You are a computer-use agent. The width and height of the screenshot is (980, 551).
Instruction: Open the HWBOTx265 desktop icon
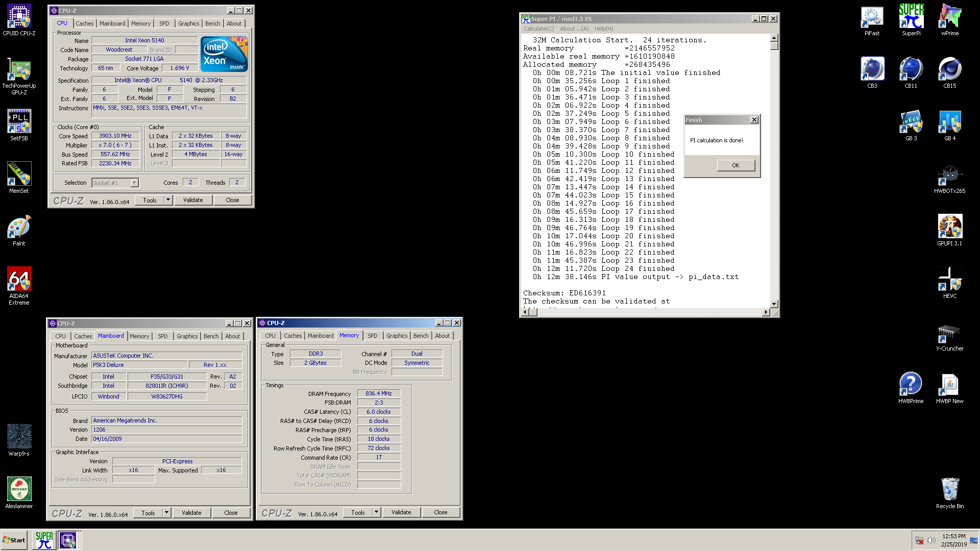[x=950, y=178]
